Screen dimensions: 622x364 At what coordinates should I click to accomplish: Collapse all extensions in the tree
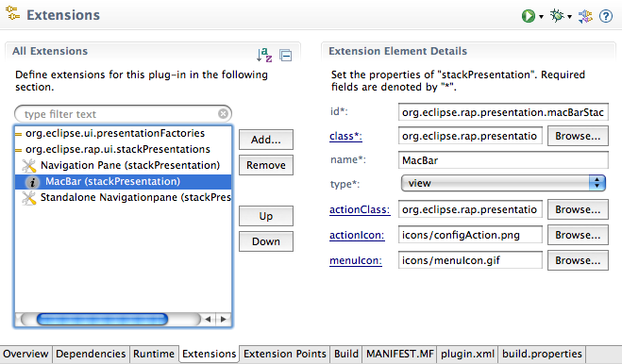pos(286,55)
